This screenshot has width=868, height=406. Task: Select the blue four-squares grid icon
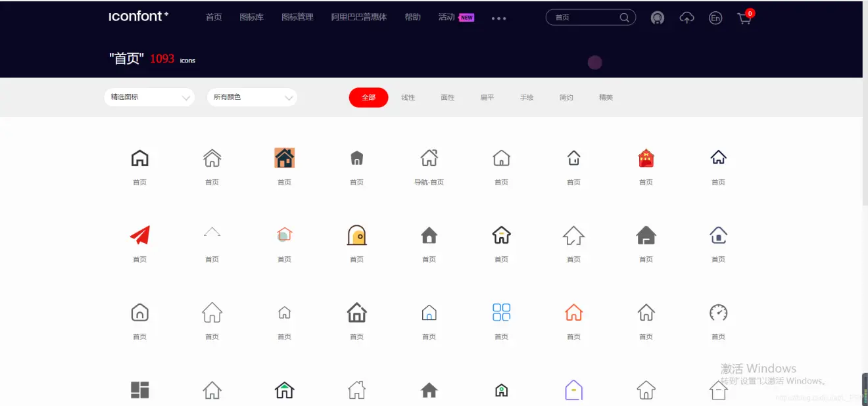click(501, 312)
